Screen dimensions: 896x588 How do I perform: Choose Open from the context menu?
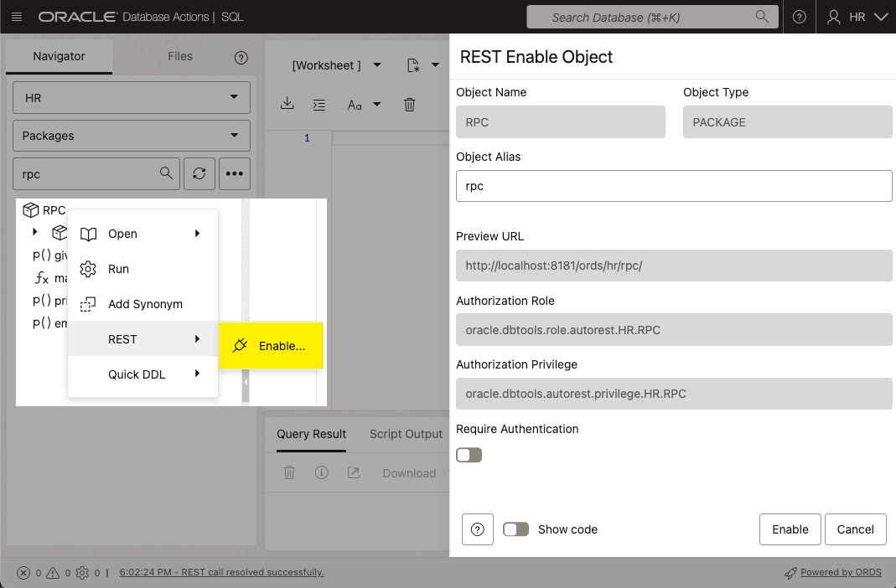click(142, 234)
